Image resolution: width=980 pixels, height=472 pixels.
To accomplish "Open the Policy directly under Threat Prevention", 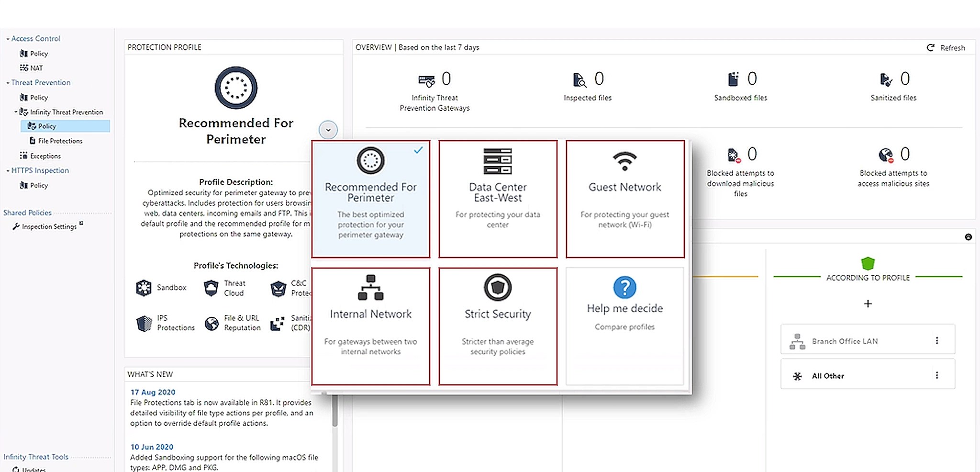I will 34,98.
